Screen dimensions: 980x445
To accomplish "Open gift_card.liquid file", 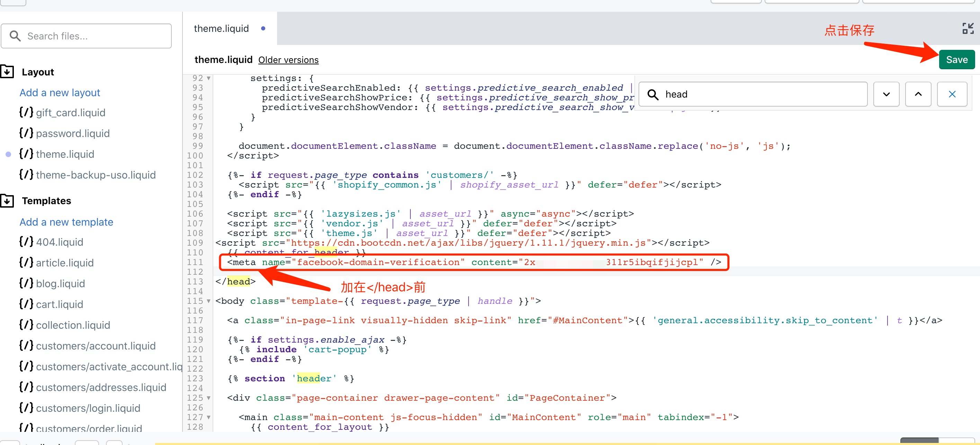I will pos(70,112).
